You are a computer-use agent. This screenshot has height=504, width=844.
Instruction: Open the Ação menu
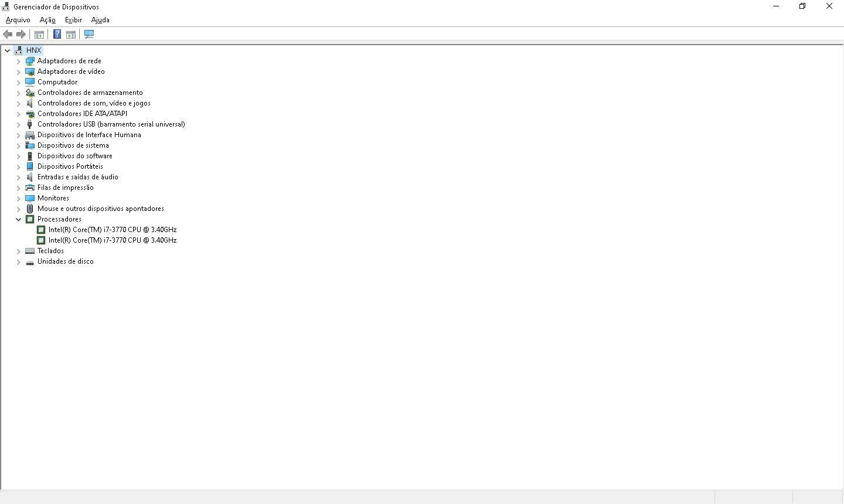(47, 20)
